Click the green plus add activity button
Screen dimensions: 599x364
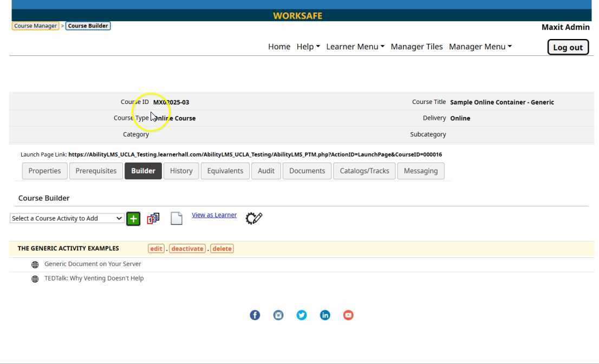(x=133, y=219)
